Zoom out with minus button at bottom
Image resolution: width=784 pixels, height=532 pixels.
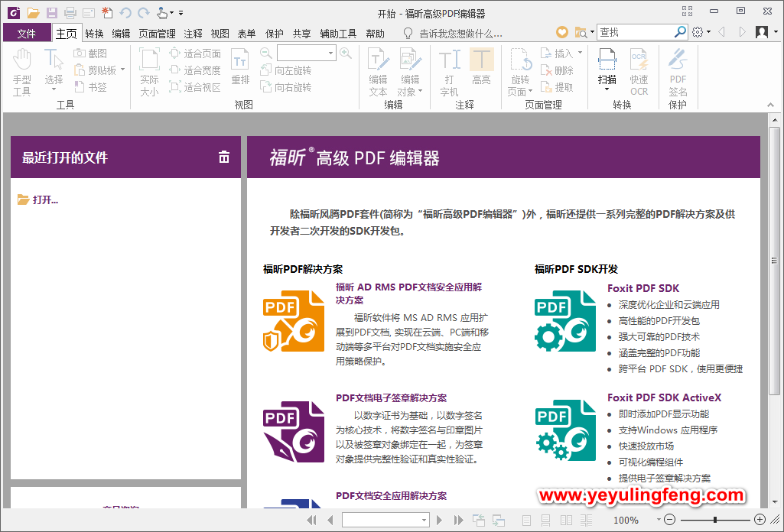pos(669,520)
